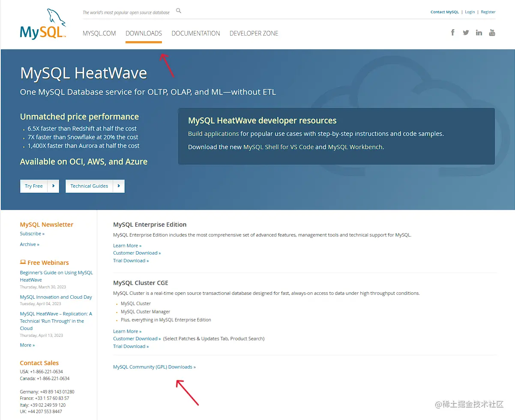Screen dimensions: 515x420
Task: Click Enterprise Edition Trial Download link
Action: [131, 261]
